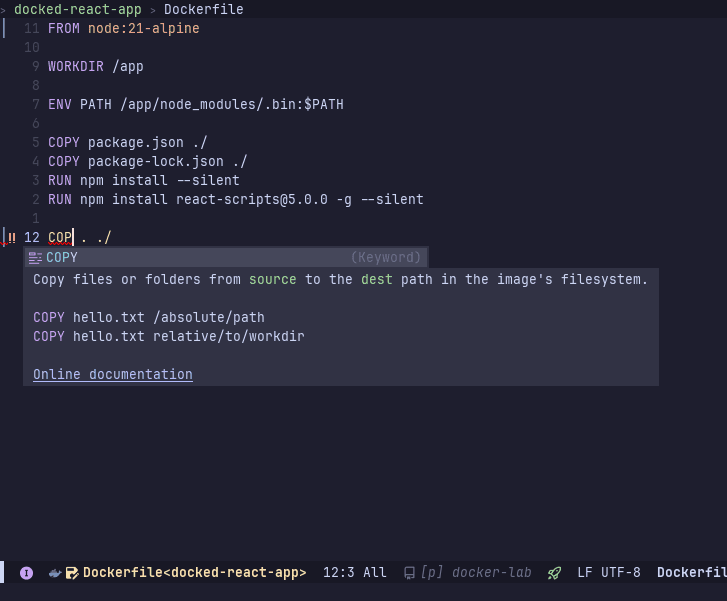Viewport: 727px width, 601px height.
Task: Click the hello.txt /absolute/path example line
Action: coord(149,317)
